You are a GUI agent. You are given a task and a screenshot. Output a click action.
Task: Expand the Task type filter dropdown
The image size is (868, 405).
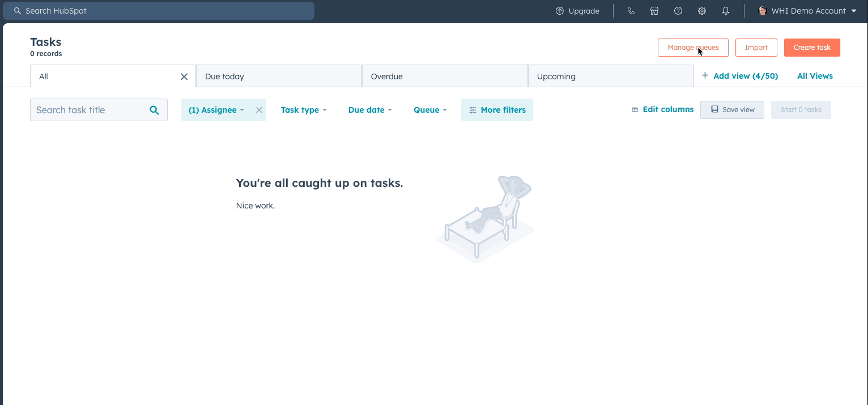(x=304, y=110)
